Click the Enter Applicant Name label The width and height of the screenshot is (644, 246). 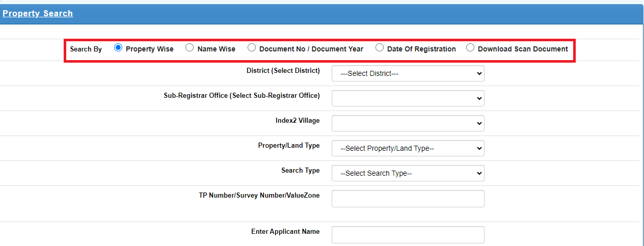click(x=286, y=231)
